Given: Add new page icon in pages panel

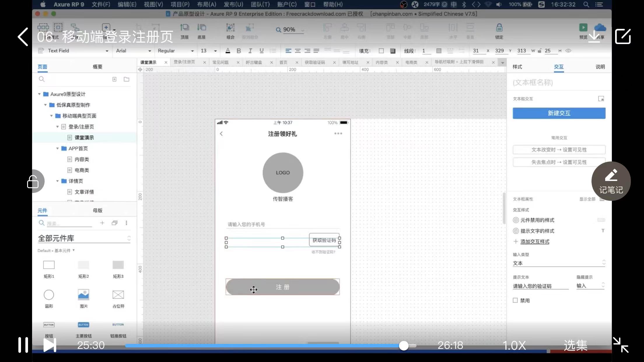Looking at the screenshot, I should tap(114, 79).
